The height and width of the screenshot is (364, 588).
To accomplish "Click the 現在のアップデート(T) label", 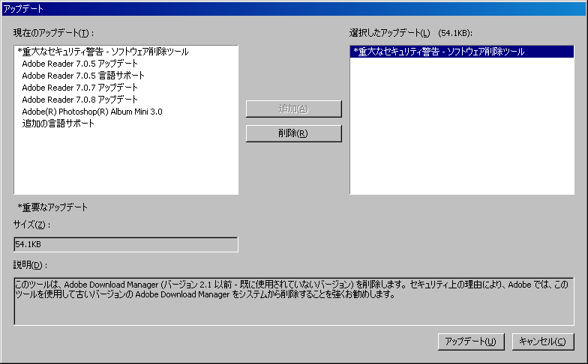I will coord(53,33).
